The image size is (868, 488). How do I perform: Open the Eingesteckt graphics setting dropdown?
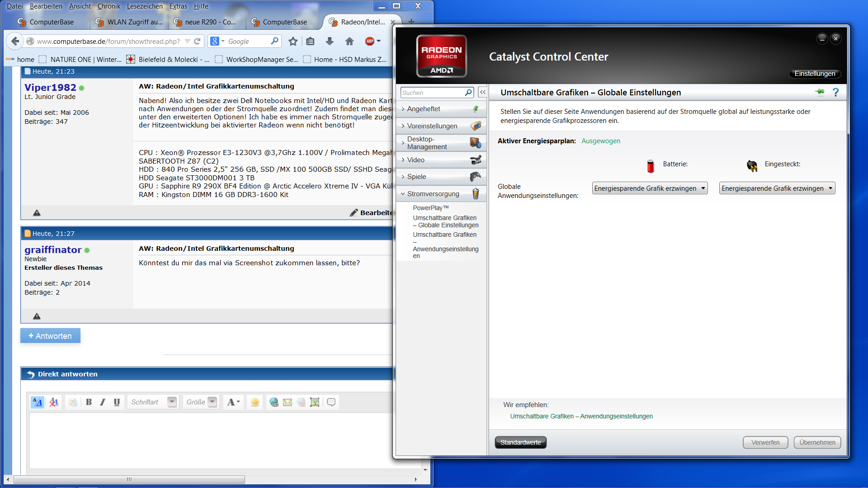point(777,188)
